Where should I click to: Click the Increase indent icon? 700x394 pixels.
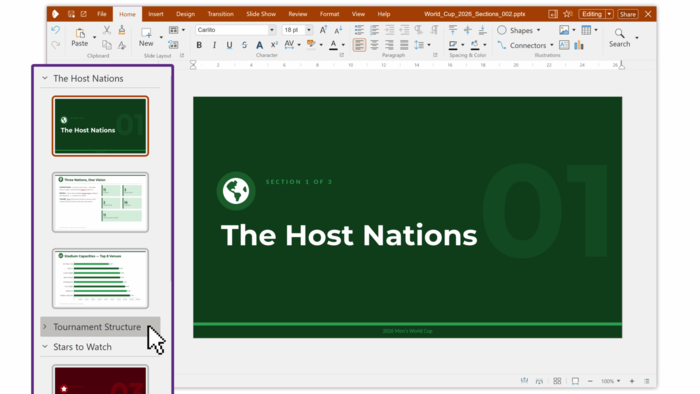389,30
